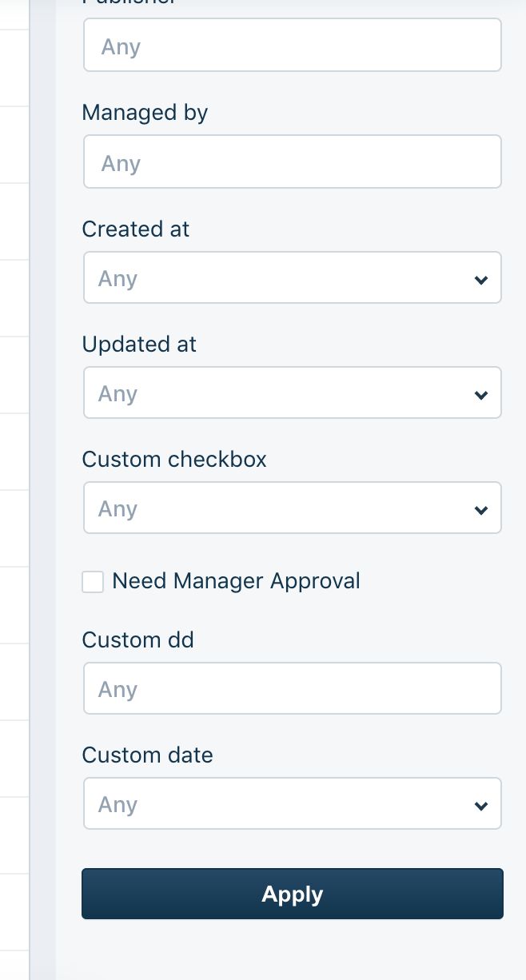Viewport: 526px width, 980px height.
Task: Expand the Custom date select box
Action: [292, 804]
